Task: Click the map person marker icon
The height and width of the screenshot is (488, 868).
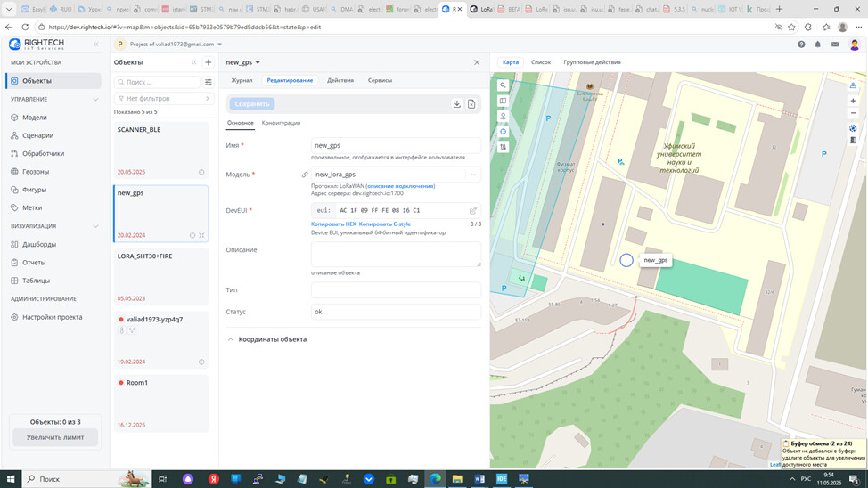Action: pyautogui.click(x=503, y=116)
